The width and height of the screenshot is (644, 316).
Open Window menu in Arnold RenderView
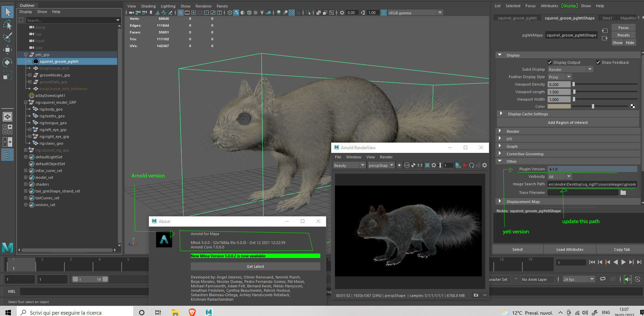[x=353, y=157]
